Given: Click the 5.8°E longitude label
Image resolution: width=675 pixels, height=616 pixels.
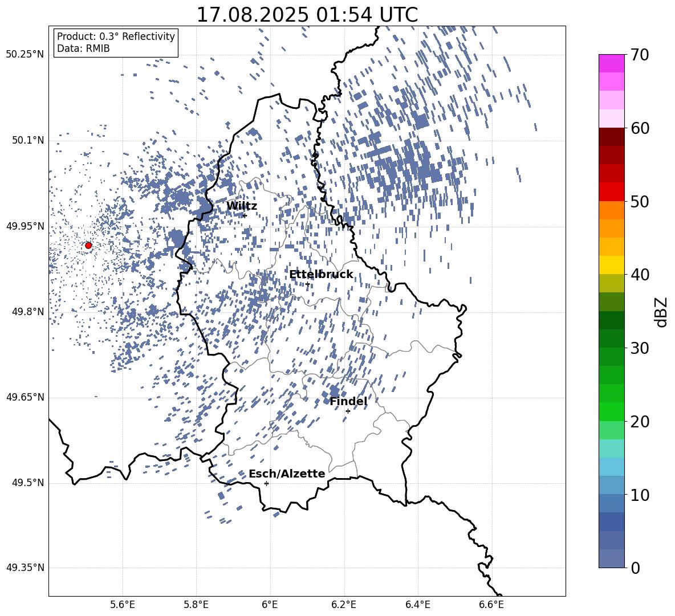Looking at the screenshot, I should point(196,605).
